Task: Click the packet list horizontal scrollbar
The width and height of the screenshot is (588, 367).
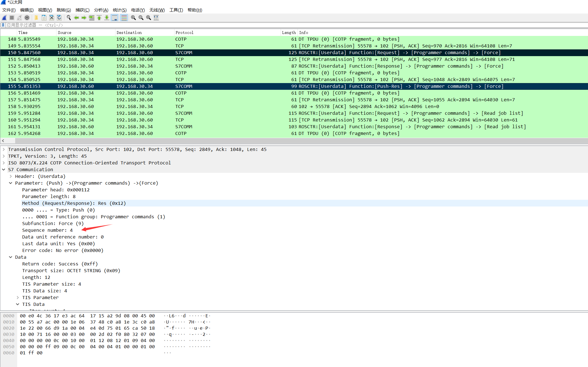Action: 281,141
